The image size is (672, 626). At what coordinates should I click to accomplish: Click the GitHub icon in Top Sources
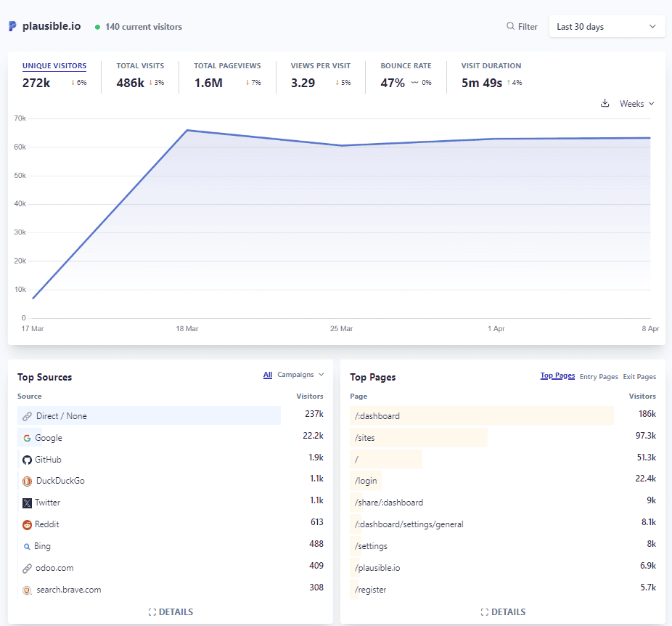[x=27, y=459]
